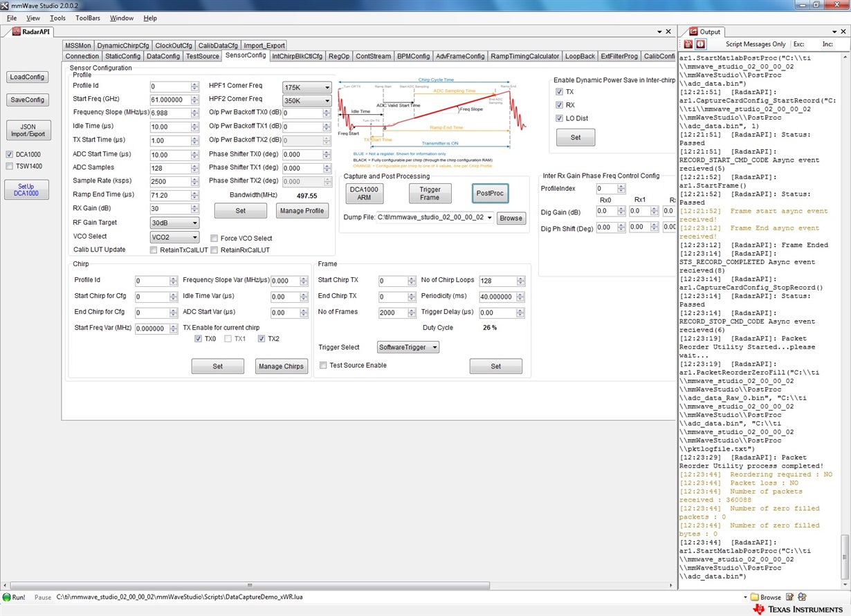Image resolution: width=851 pixels, height=616 pixels.
Task: Click the Trigger Frame button
Action: click(430, 194)
